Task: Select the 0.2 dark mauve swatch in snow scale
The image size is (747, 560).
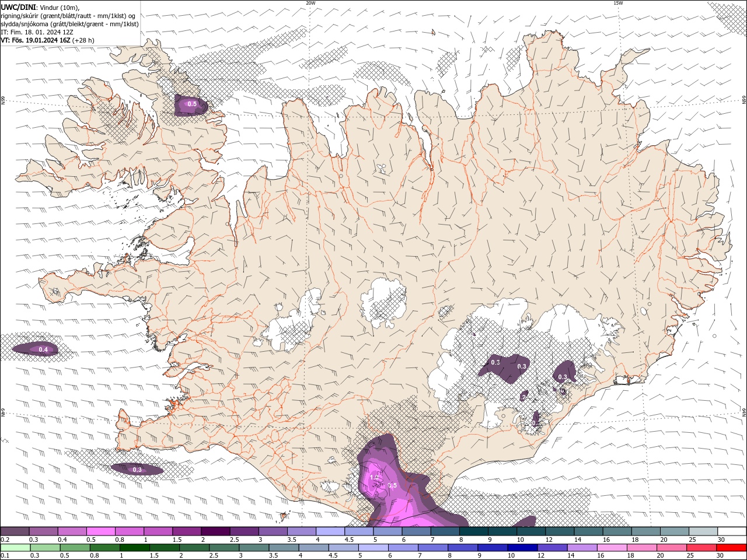Action: tap(15, 531)
